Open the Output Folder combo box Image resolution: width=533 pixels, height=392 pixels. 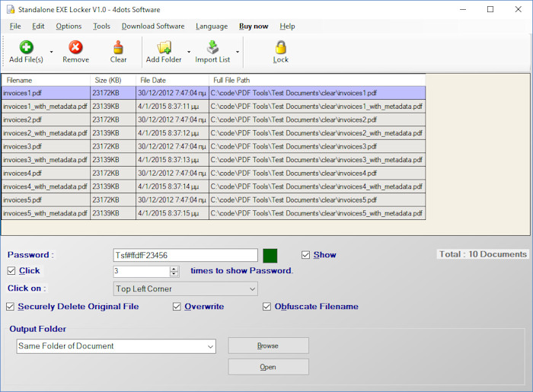click(210, 346)
